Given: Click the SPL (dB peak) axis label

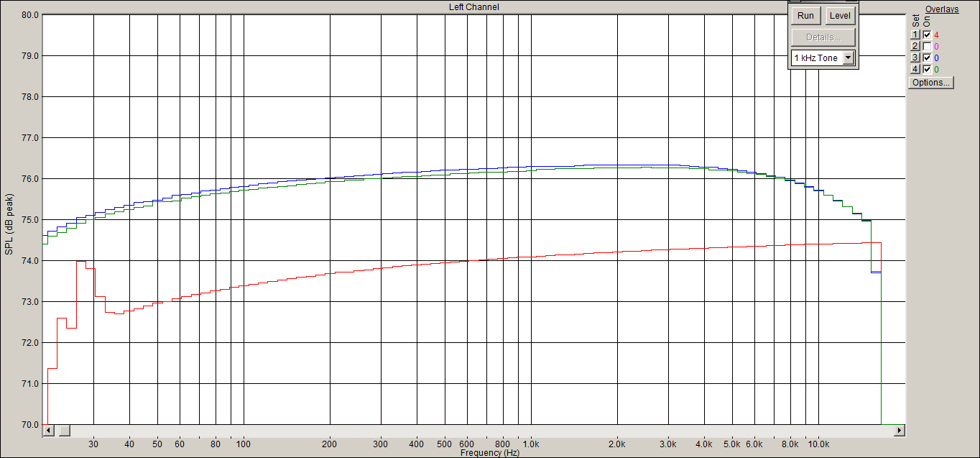Looking at the screenshot, I should [9, 224].
